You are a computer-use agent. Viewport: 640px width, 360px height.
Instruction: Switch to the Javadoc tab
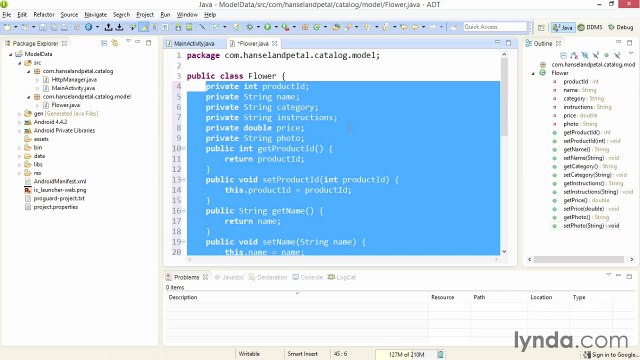[x=229, y=277]
